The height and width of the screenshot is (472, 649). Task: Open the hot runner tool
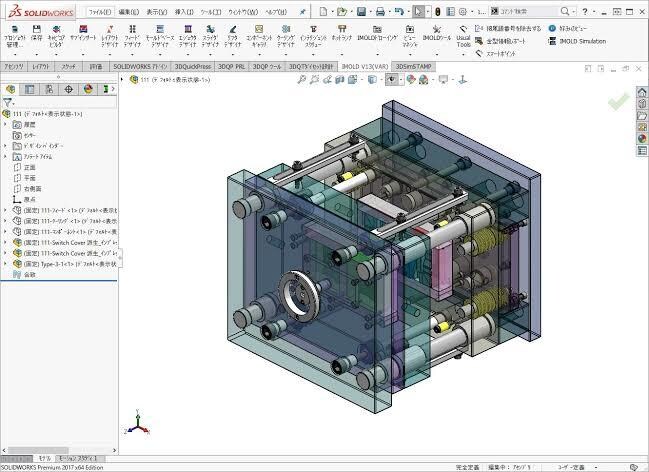click(x=342, y=33)
